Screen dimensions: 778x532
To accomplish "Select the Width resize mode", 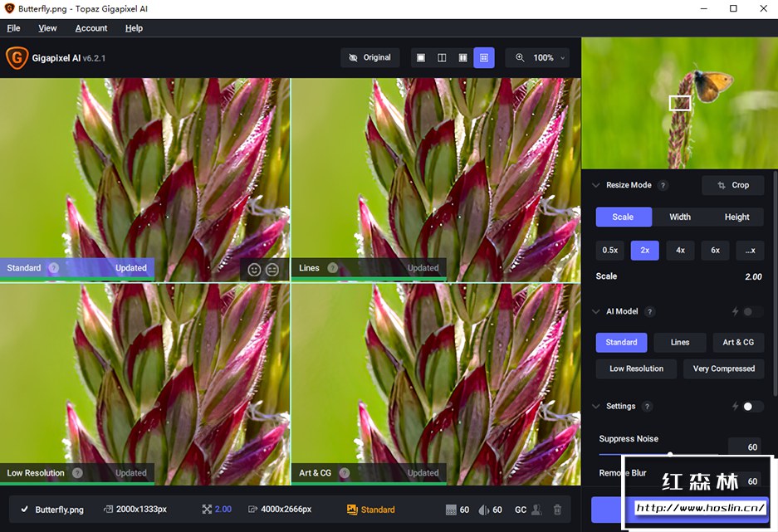I will (x=680, y=217).
